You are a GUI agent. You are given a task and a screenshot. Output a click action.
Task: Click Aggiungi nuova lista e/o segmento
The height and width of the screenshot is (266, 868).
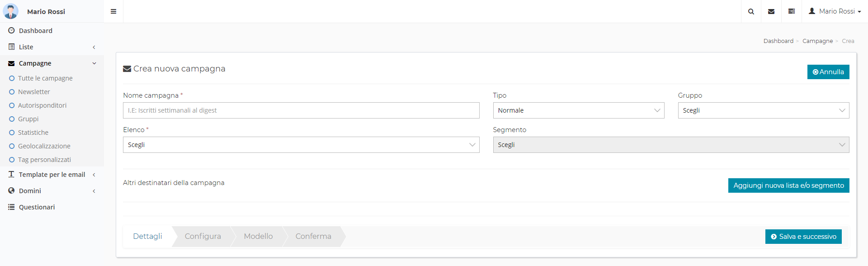(x=788, y=185)
